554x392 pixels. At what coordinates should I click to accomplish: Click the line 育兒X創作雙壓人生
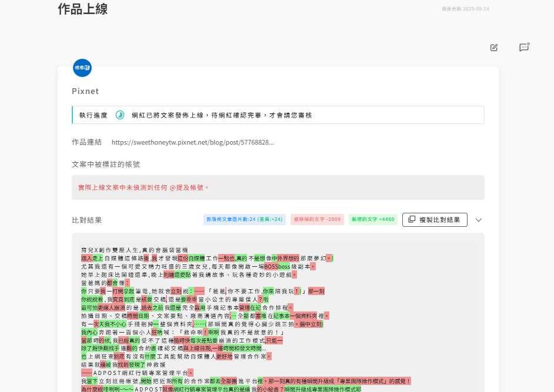click(x=135, y=250)
